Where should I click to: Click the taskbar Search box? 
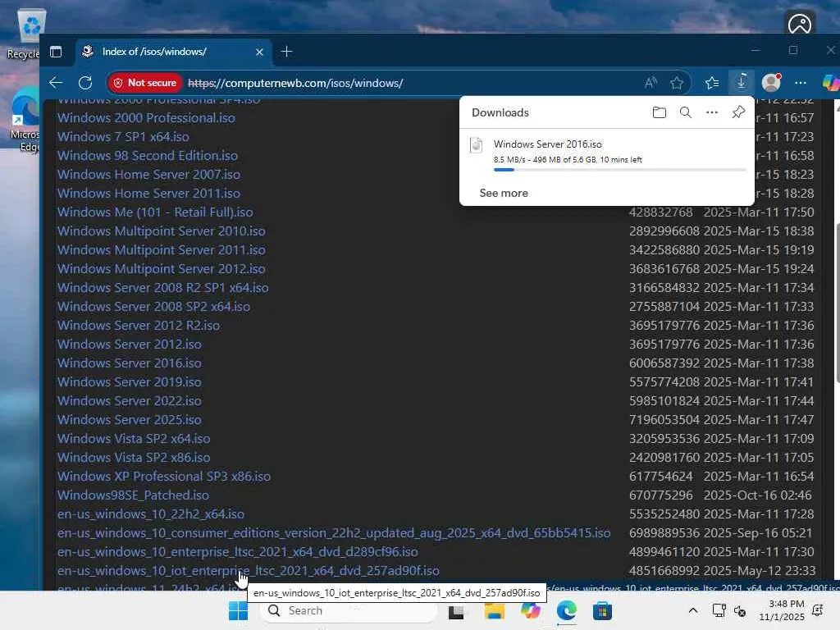(348, 610)
